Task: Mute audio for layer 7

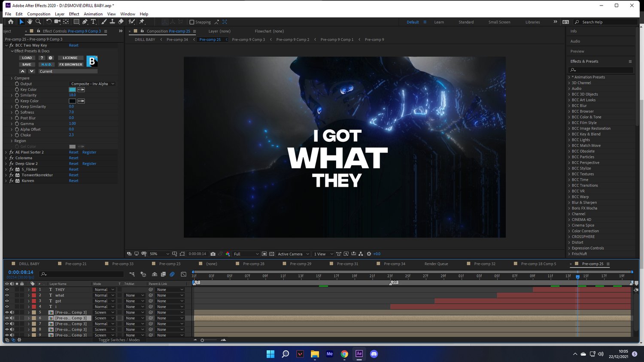Action: point(12,324)
